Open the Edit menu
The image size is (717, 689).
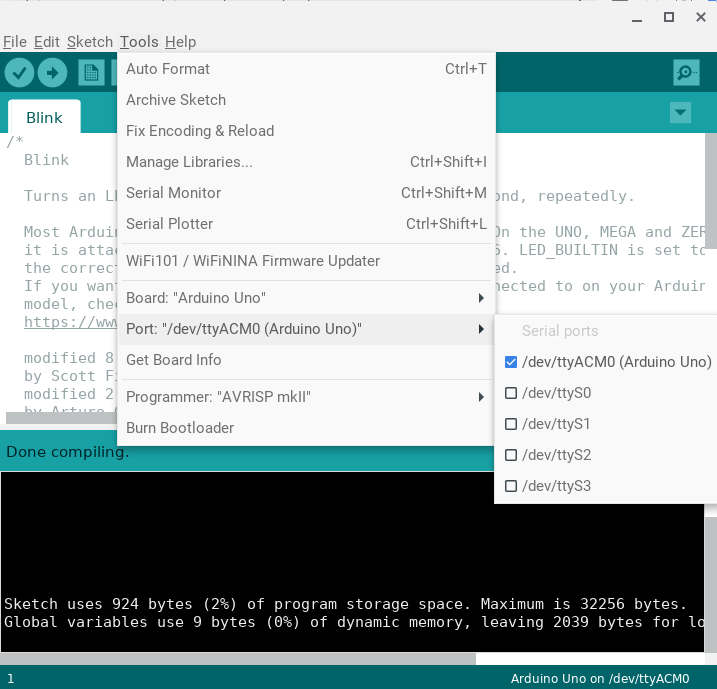click(46, 42)
